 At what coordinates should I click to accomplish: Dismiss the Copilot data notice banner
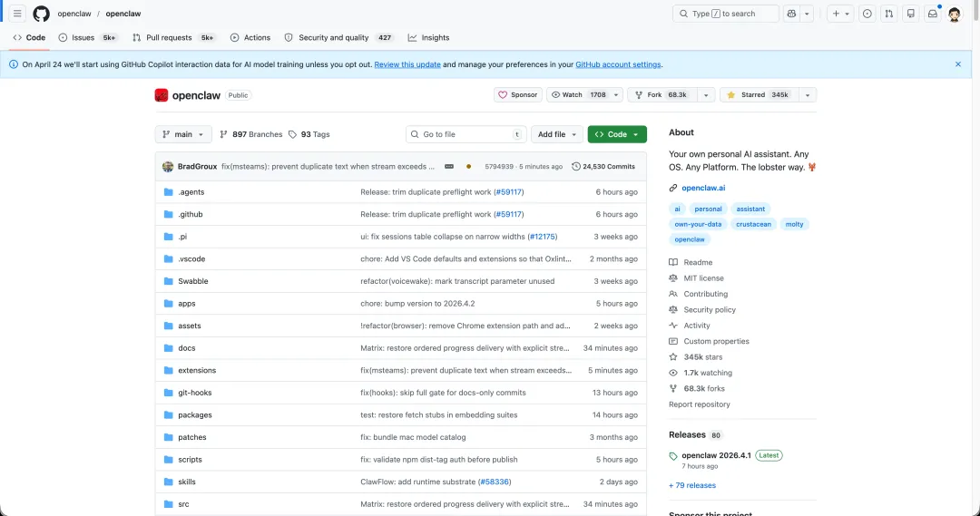point(958,64)
